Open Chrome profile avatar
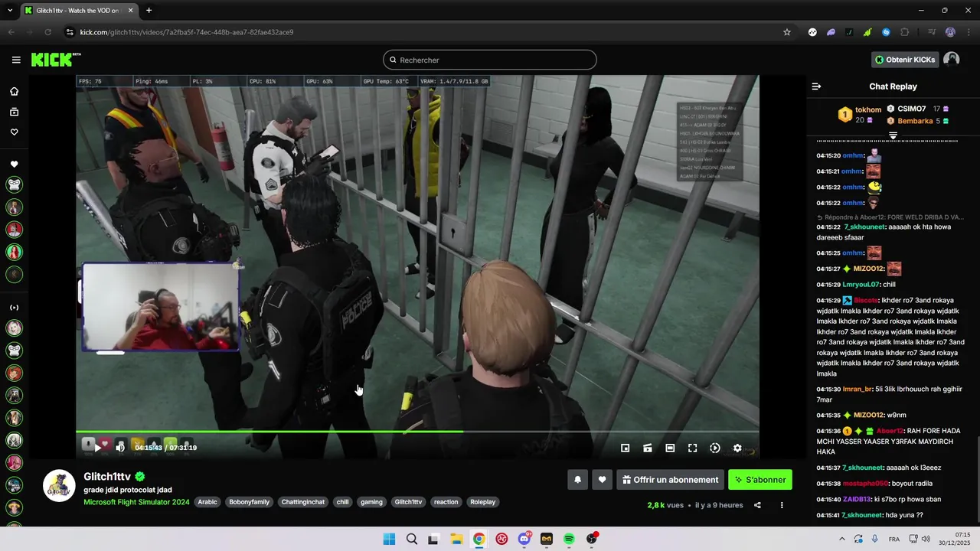The width and height of the screenshot is (980, 551). click(950, 32)
